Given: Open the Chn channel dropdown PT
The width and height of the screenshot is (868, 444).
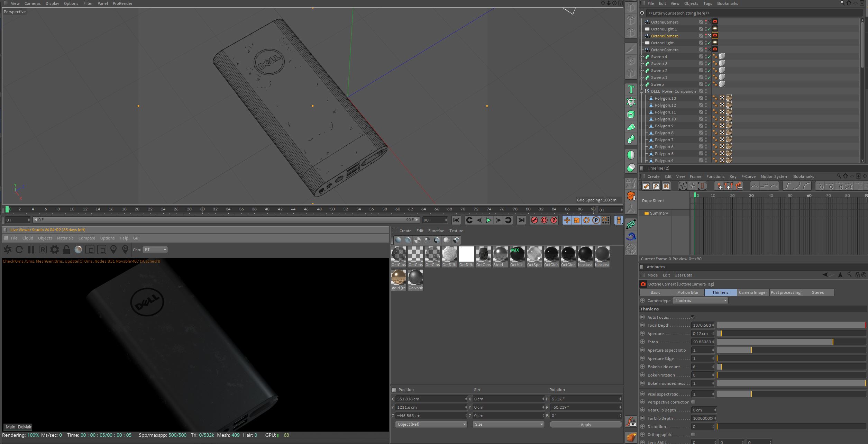Looking at the screenshot, I should (x=155, y=250).
